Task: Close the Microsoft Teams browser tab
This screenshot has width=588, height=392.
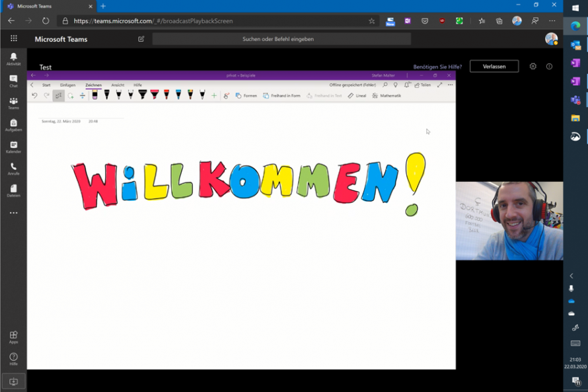Action: pyautogui.click(x=91, y=7)
